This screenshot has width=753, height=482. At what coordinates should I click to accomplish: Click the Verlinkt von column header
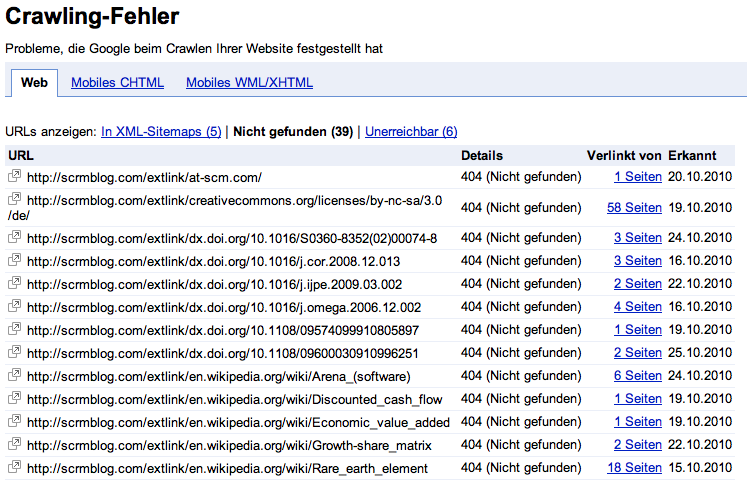[x=624, y=155]
